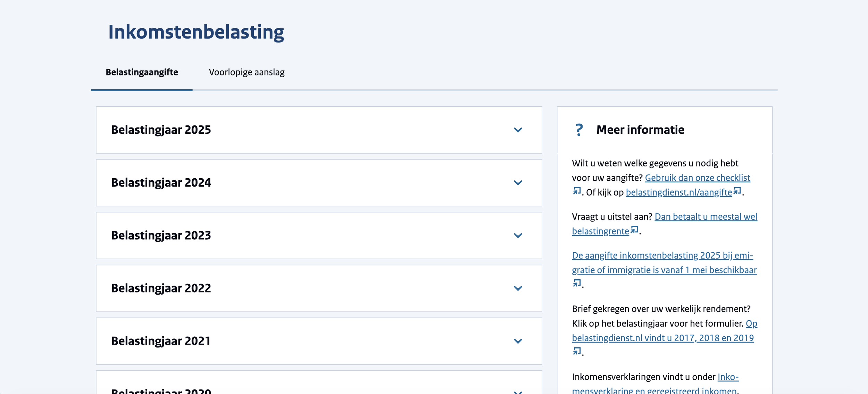The height and width of the screenshot is (394, 868).
Task: Switch to Voorlopige aanslag tab
Action: 247,72
